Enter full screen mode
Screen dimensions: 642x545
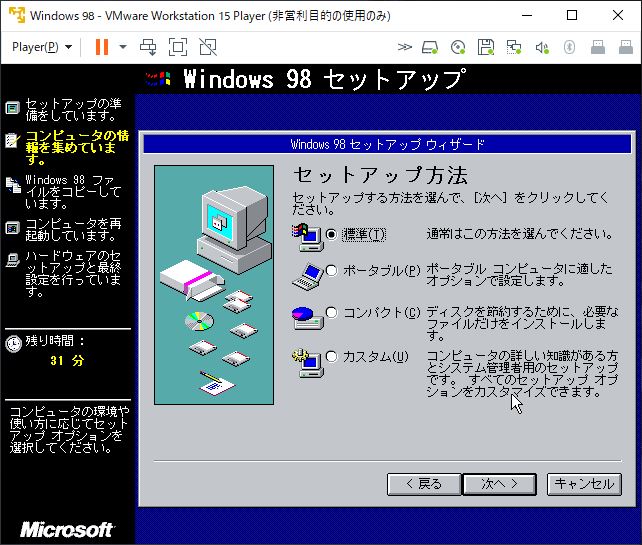(x=178, y=47)
